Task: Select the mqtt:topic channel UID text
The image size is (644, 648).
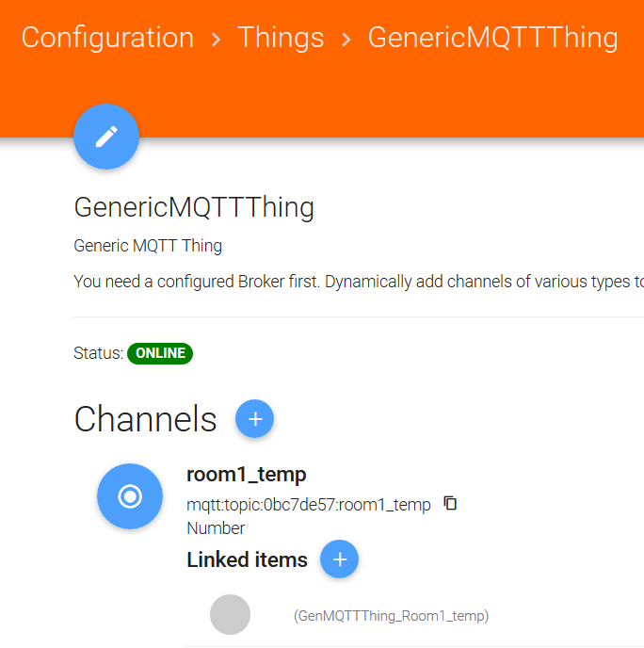Action: [x=309, y=505]
